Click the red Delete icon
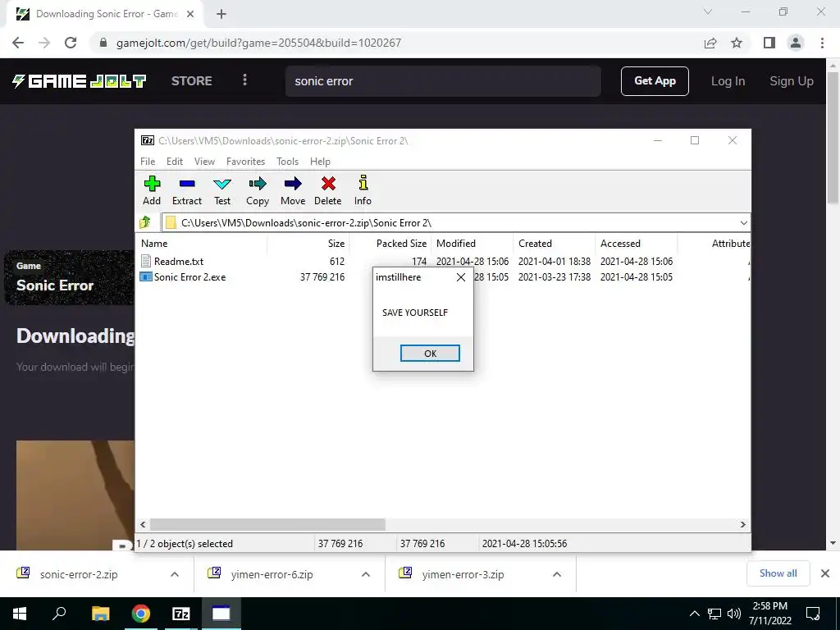Viewport: 840px width, 630px height. click(328, 190)
